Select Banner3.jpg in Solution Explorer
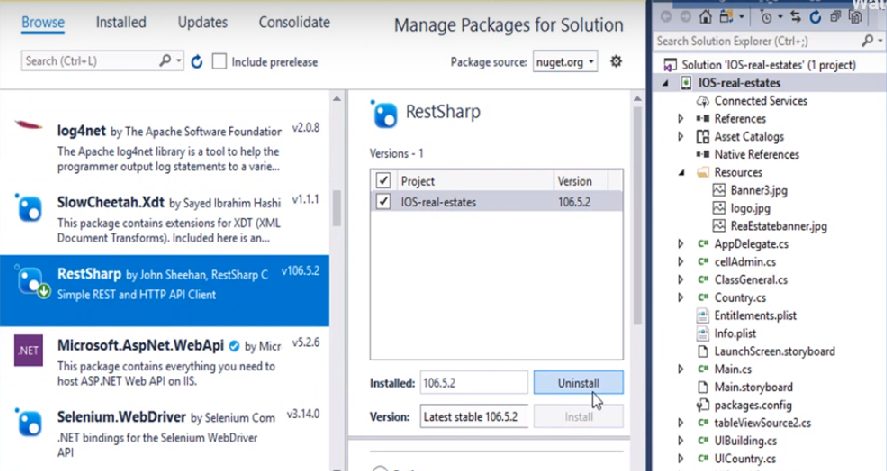Image resolution: width=887 pixels, height=471 pixels. click(759, 191)
